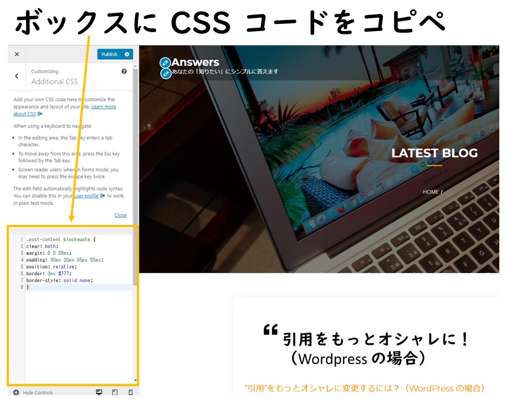The image size is (532, 399).
Task: Click code line '.post-content blockquote {'
Action: coord(61,239)
